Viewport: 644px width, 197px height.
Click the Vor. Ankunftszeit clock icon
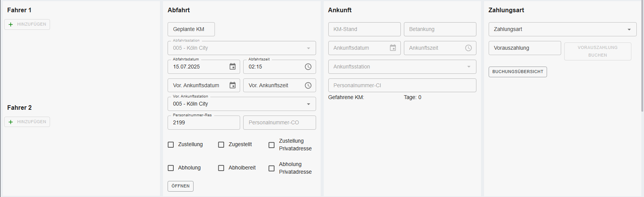(x=308, y=85)
